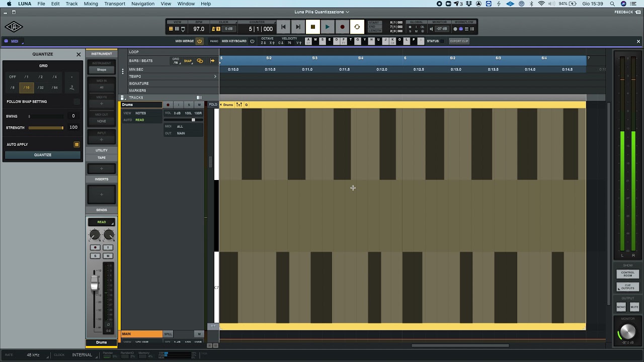Image resolution: width=644 pixels, height=362 pixels.
Task: Click the Strength slider
Action: click(x=46, y=128)
